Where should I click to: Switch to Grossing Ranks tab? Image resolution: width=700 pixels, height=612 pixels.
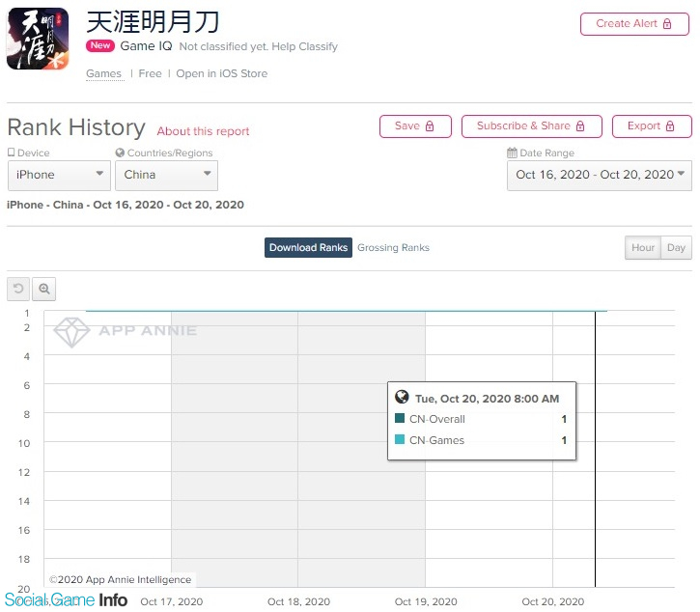[x=393, y=248]
